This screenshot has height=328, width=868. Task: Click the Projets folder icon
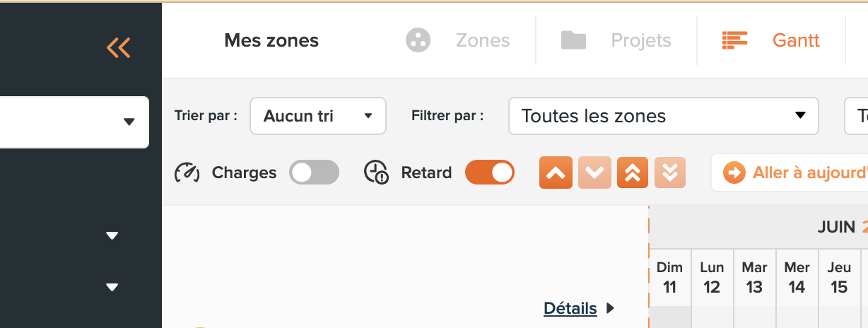573,40
